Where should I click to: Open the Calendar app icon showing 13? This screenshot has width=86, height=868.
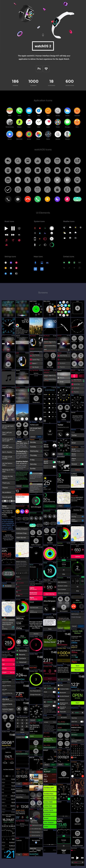[58, 134]
